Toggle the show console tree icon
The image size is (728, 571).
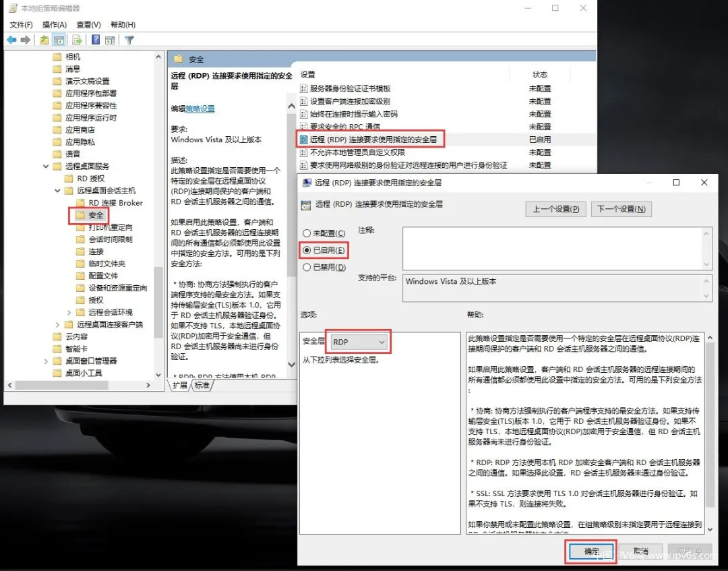(x=59, y=39)
